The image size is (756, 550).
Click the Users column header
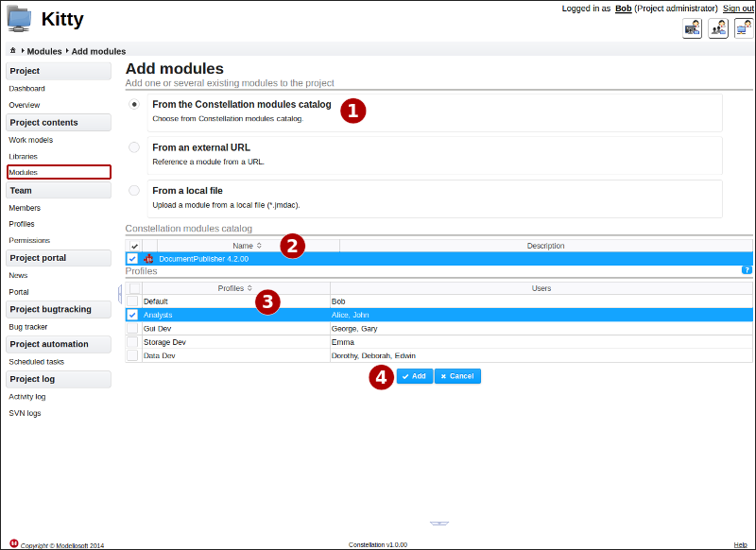point(541,288)
